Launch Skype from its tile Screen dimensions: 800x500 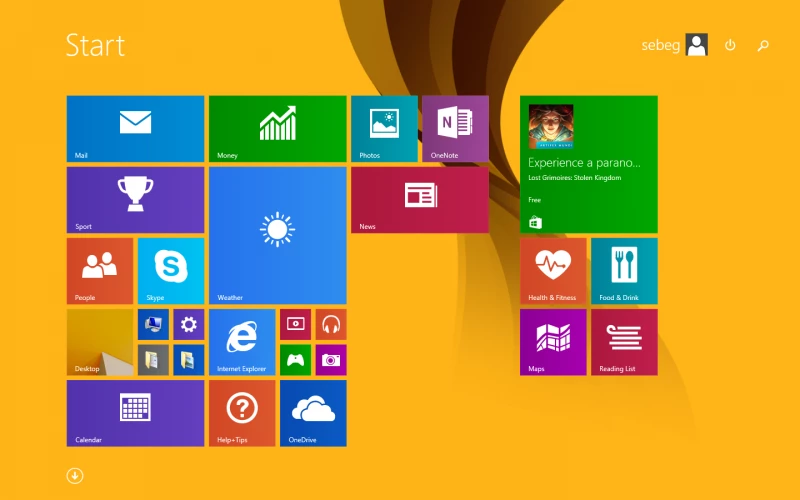[171, 271]
